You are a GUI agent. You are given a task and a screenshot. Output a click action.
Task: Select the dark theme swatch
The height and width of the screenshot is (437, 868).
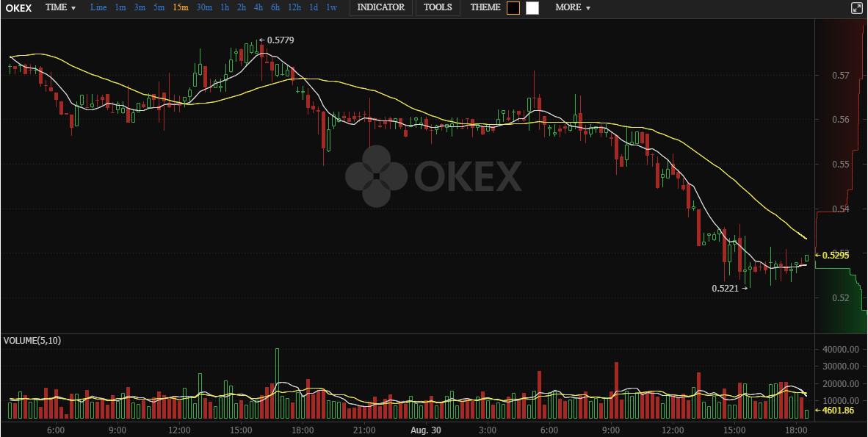pyautogui.click(x=513, y=8)
